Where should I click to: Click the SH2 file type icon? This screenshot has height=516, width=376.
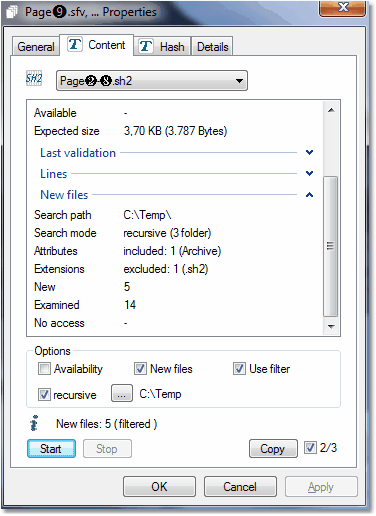(34, 79)
